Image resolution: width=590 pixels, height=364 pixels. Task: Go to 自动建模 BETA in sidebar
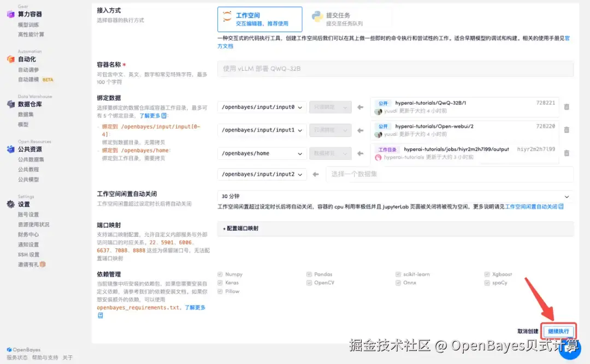[36, 80]
